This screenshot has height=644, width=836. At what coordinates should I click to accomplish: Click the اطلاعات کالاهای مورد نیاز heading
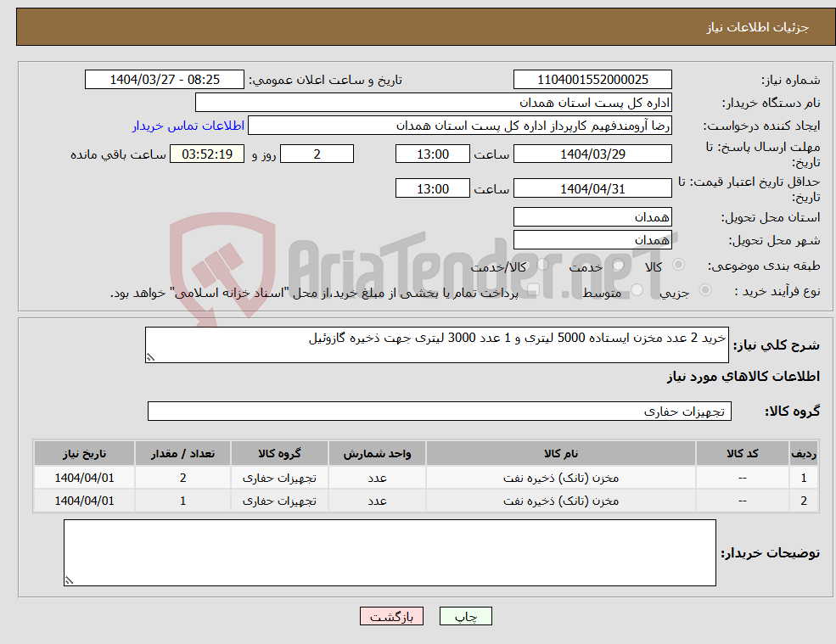click(x=743, y=377)
